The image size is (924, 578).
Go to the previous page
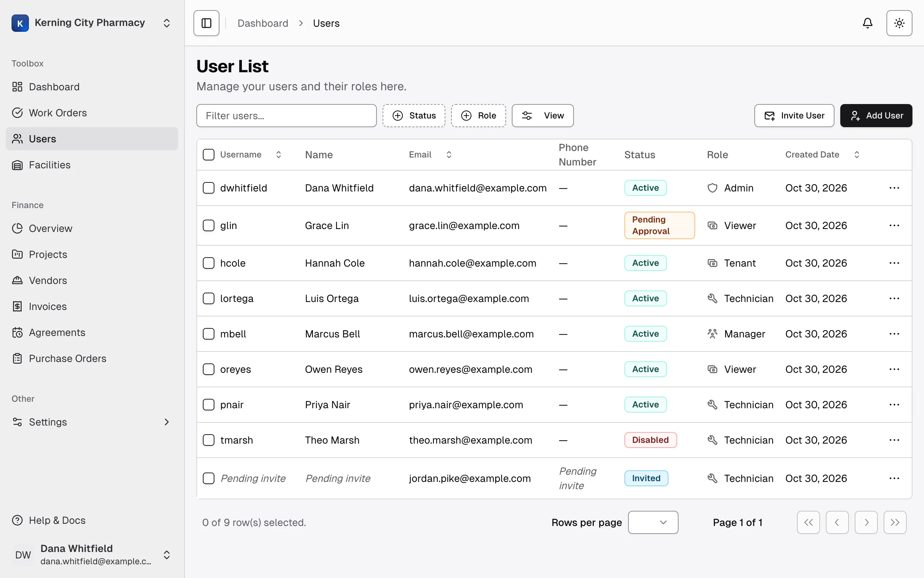click(837, 522)
